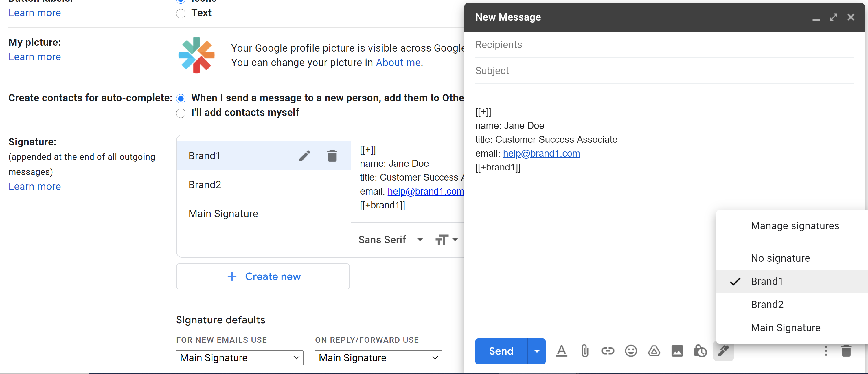The height and width of the screenshot is (374, 868).
Task: Click the insert link icon
Action: click(608, 351)
